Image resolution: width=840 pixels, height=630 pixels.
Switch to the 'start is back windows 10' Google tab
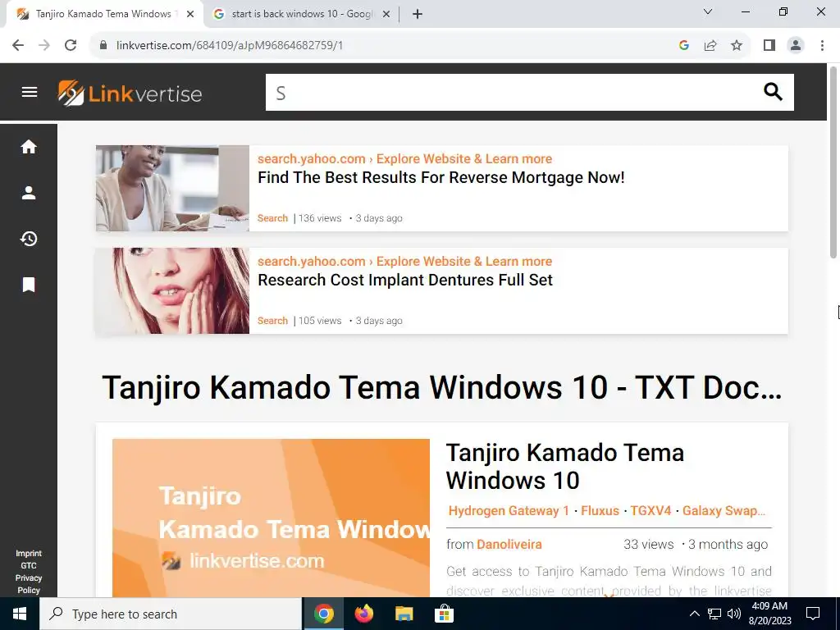300,14
